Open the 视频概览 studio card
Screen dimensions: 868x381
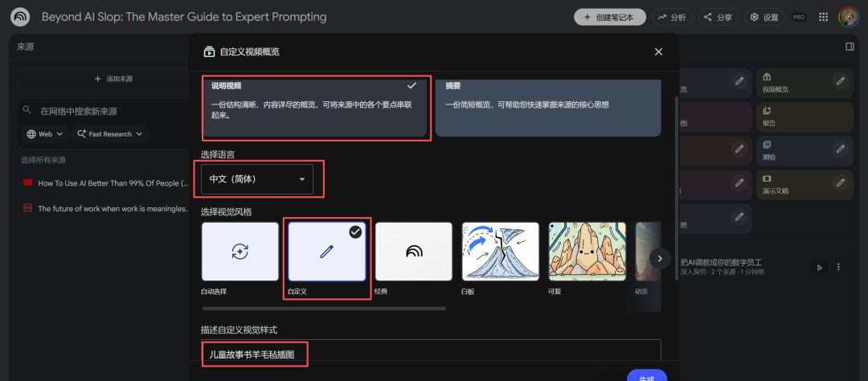[x=805, y=83]
